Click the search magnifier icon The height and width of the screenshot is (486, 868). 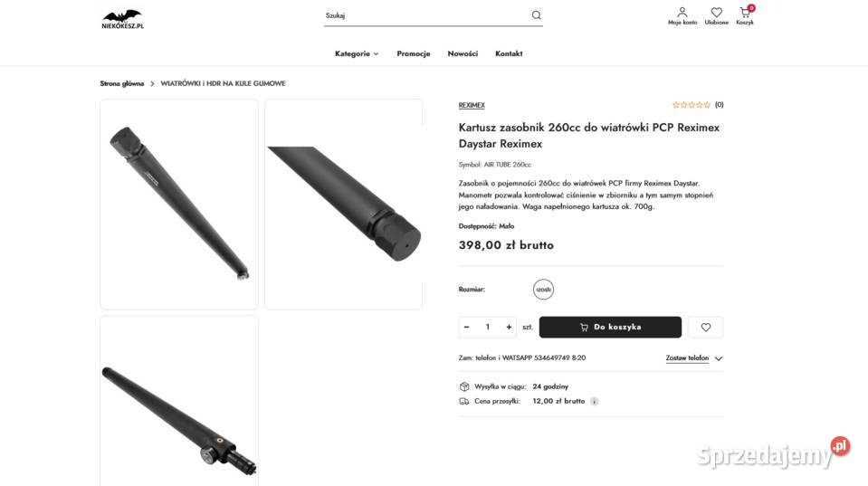point(536,15)
